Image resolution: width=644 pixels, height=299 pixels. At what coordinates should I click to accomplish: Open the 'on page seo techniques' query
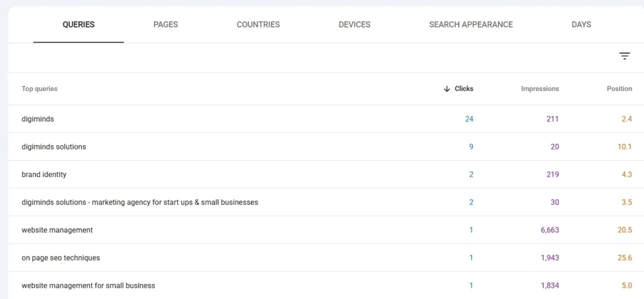pos(61,258)
